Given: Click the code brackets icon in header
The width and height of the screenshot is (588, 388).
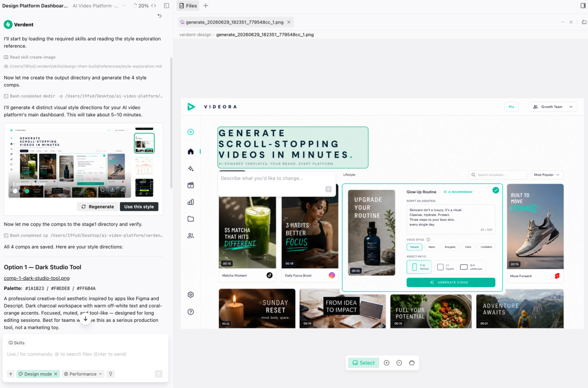Looking at the screenshot, I should pyautogui.click(x=154, y=6).
